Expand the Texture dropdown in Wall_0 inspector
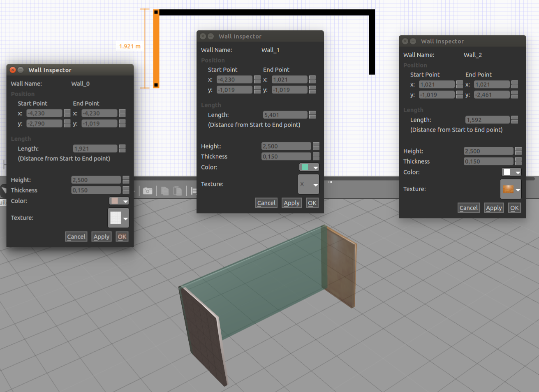The image size is (539, 392). (x=118, y=218)
